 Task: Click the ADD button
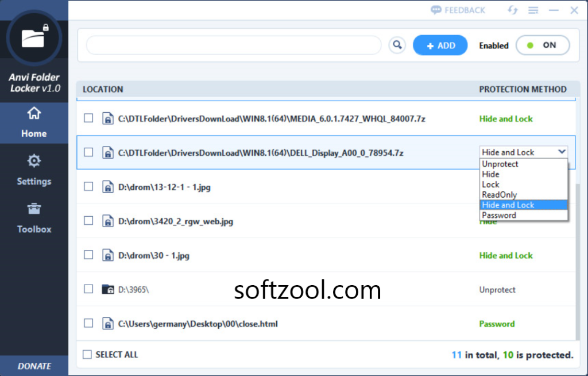[x=440, y=45]
